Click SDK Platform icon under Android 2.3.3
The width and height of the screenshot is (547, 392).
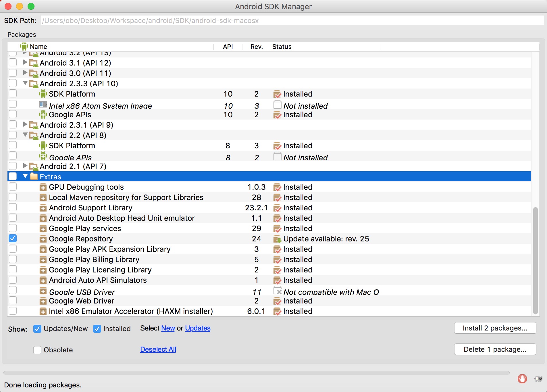click(x=43, y=94)
